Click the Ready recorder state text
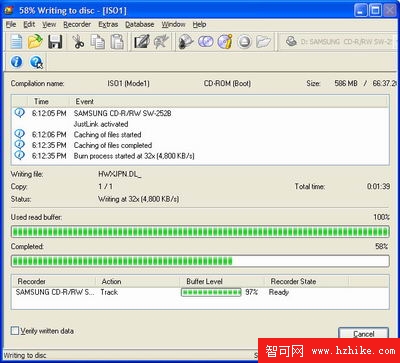This screenshot has width=400, height=363. [x=279, y=292]
